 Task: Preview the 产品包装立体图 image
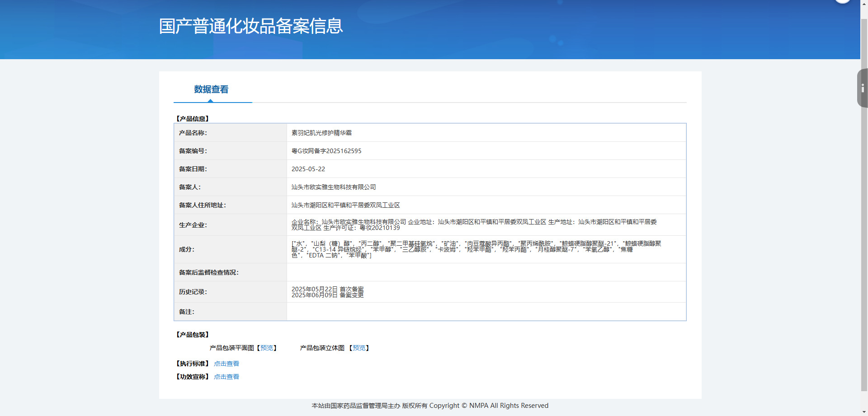(x=359, y=348)
